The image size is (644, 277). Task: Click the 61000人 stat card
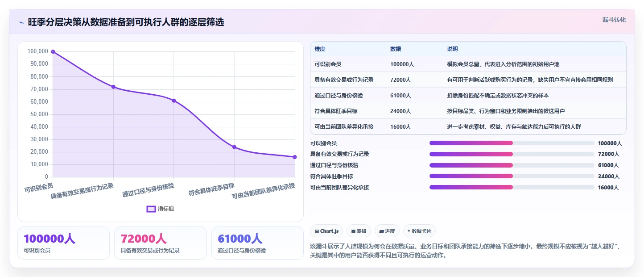257,243
